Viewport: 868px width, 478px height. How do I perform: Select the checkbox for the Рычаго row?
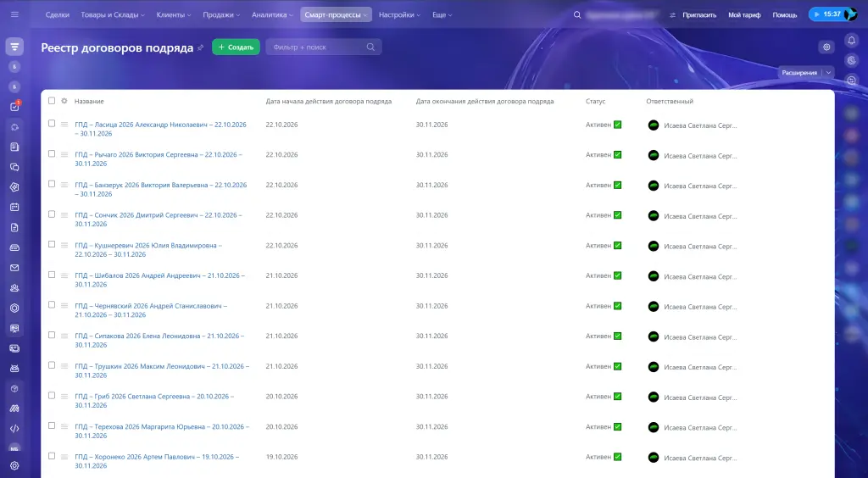(52, 153)
